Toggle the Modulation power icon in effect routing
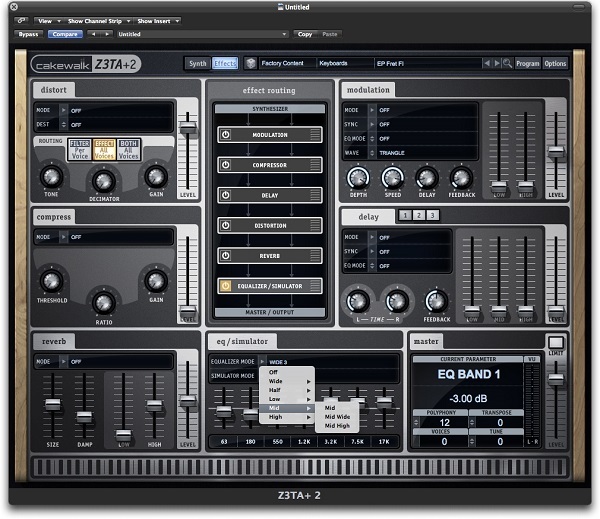Image resolution: width=600 pixels, height=519 pixels. (x=226, y=135)
